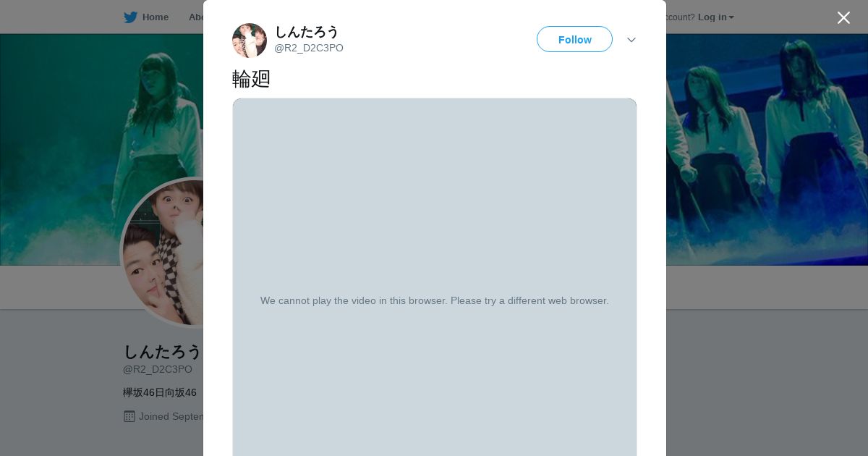The image size is (868, 456).
Task: Click the @R2_D2C3PO handle under the profile name
Action: (x=158, y=369)
